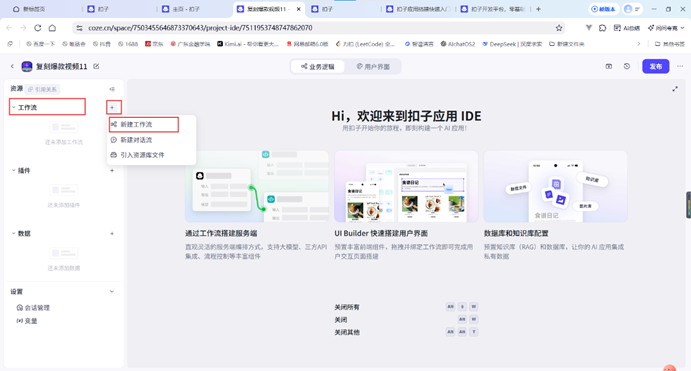The image size is (691, 371).
Task: Select 引入资源库文件 from the menu
Action: click(x=151, y=155)
